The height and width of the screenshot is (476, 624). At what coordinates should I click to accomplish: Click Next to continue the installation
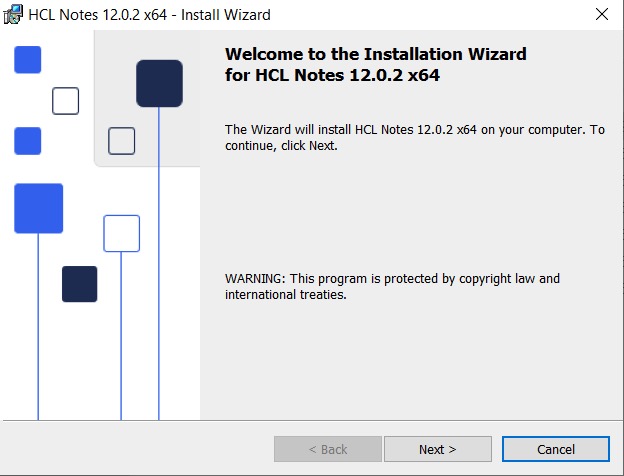pyautogui.click(x=437, y=449)
